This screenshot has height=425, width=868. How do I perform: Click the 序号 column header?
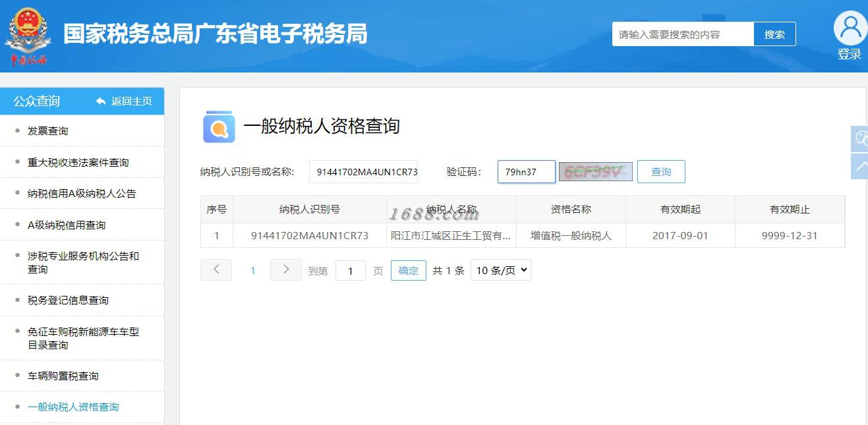click(216, 210)
